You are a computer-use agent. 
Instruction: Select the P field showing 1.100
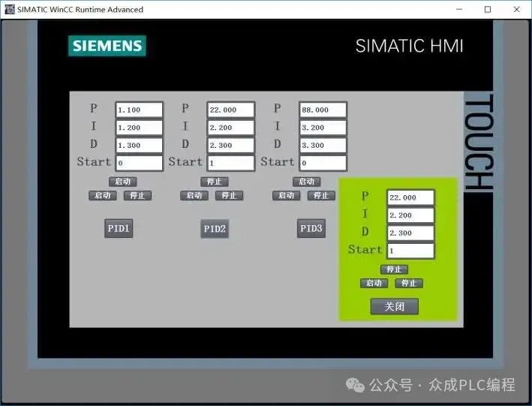coord(139,110)
